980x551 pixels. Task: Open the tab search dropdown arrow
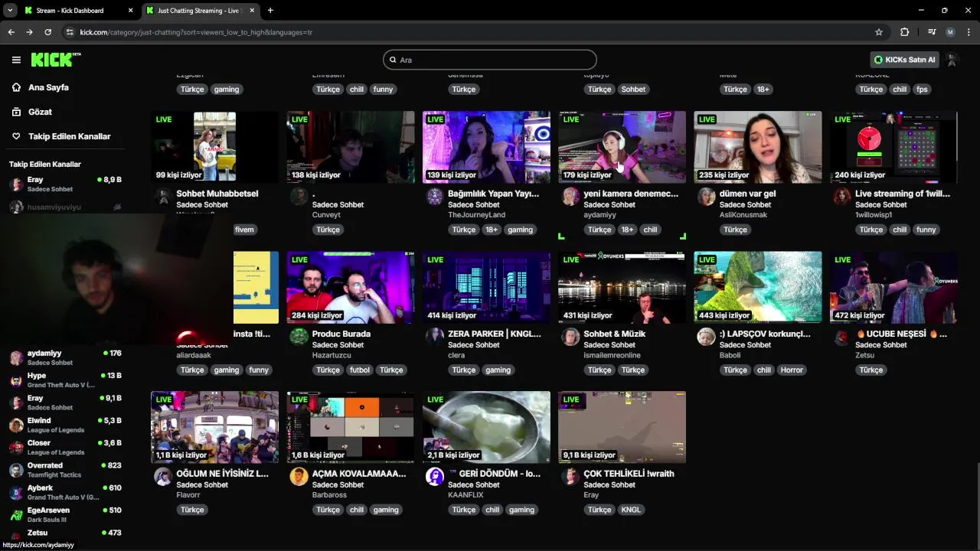click(x=10, y=11)
